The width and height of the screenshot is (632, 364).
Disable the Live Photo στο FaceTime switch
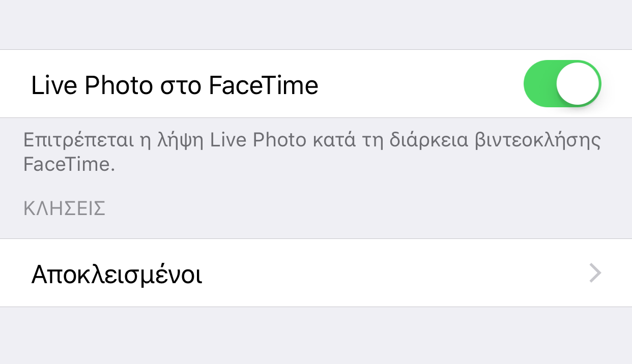562,84
